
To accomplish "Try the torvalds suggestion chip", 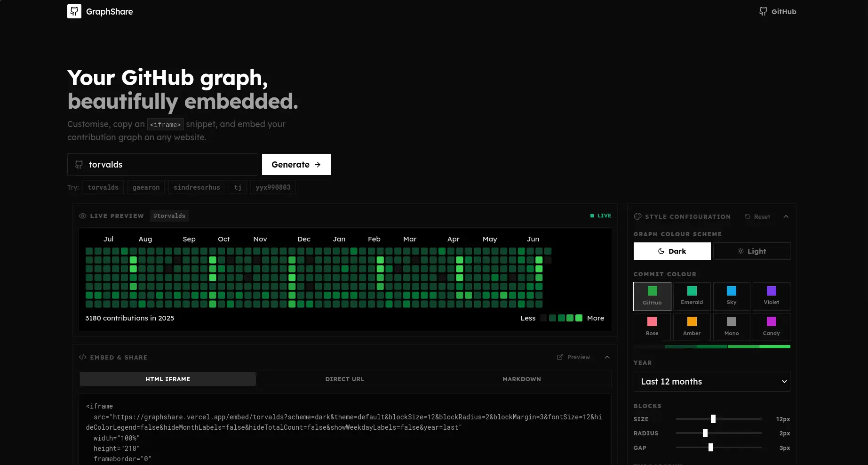I will [103, 187].
